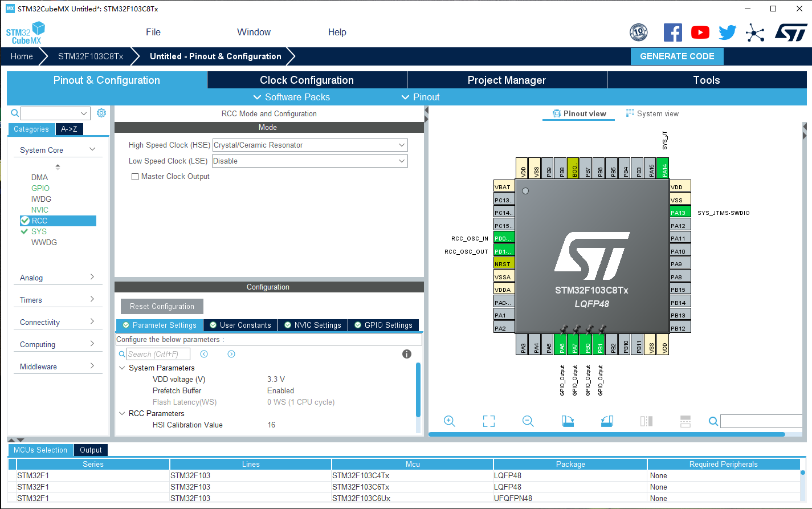Go to previous parameter search result

tap(204, 354)
